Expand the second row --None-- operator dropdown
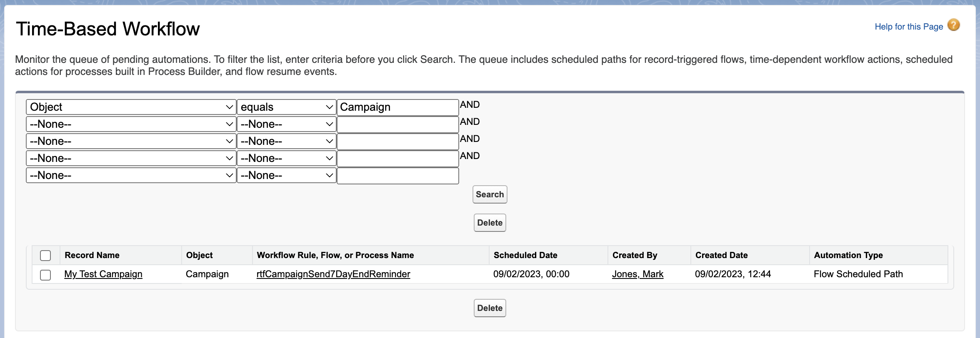The height and width of the screenshot is (338, 980). (x=286, y=124)
